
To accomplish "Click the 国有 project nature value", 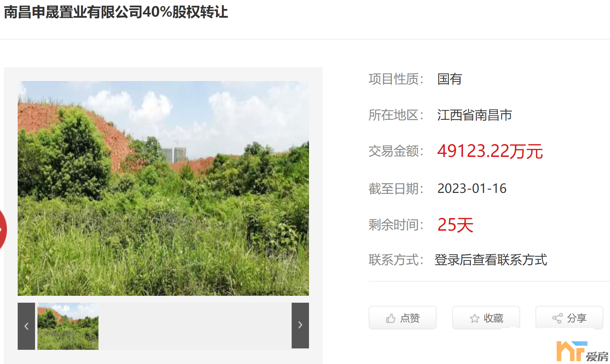I will click(449, 79).
